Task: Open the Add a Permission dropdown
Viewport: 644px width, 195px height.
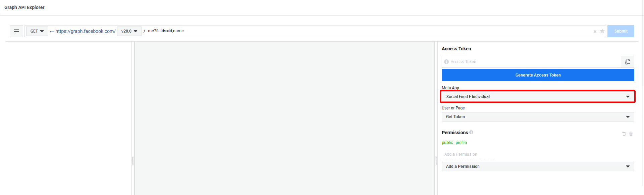Action: [538, 166]
